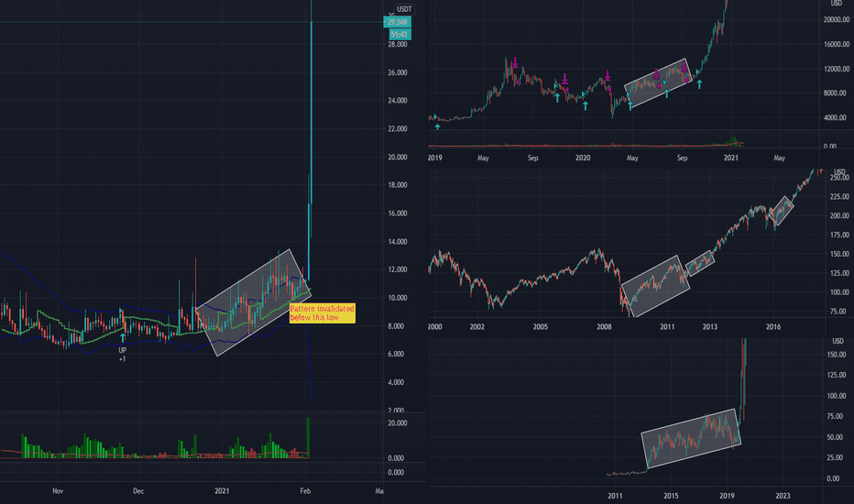Click the 2005 time axis label
854x504 pixels.
click(541, 327)
